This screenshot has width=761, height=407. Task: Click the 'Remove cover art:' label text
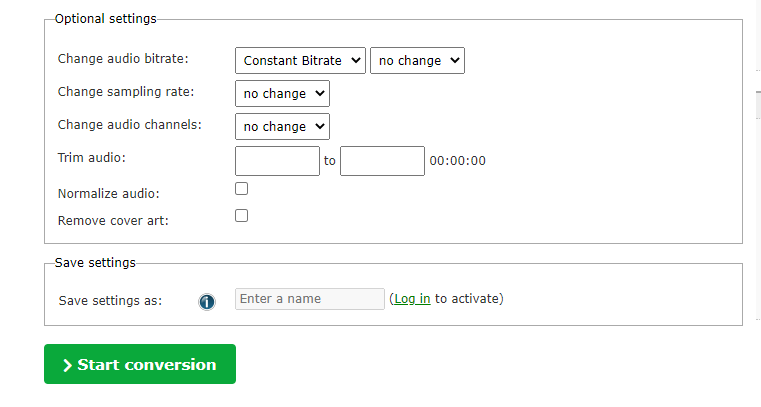tap(113, 220)
